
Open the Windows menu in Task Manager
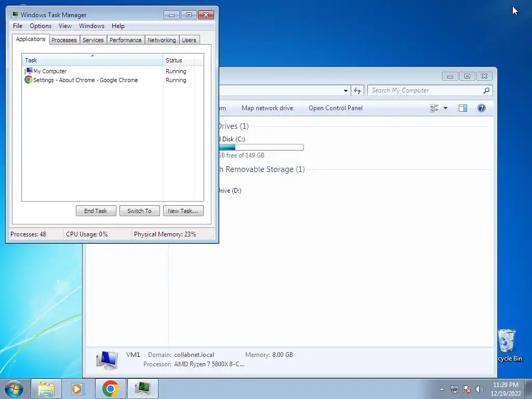[91, 26]
